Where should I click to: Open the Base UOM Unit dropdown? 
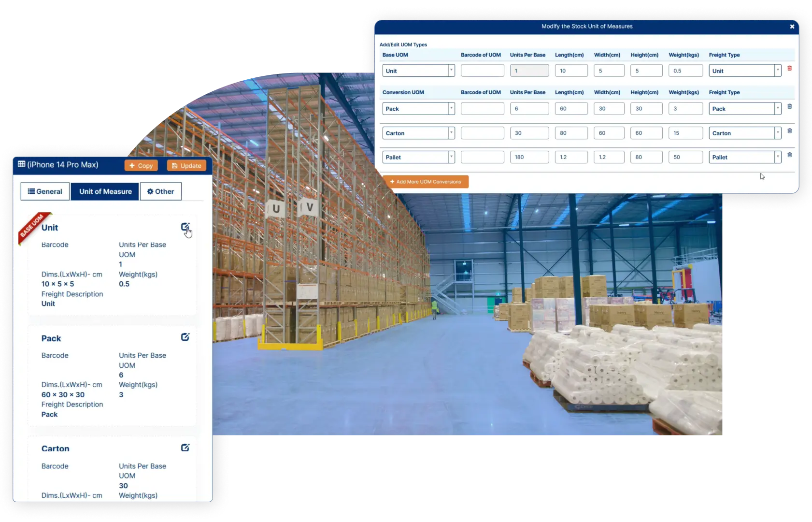(450, 70)
